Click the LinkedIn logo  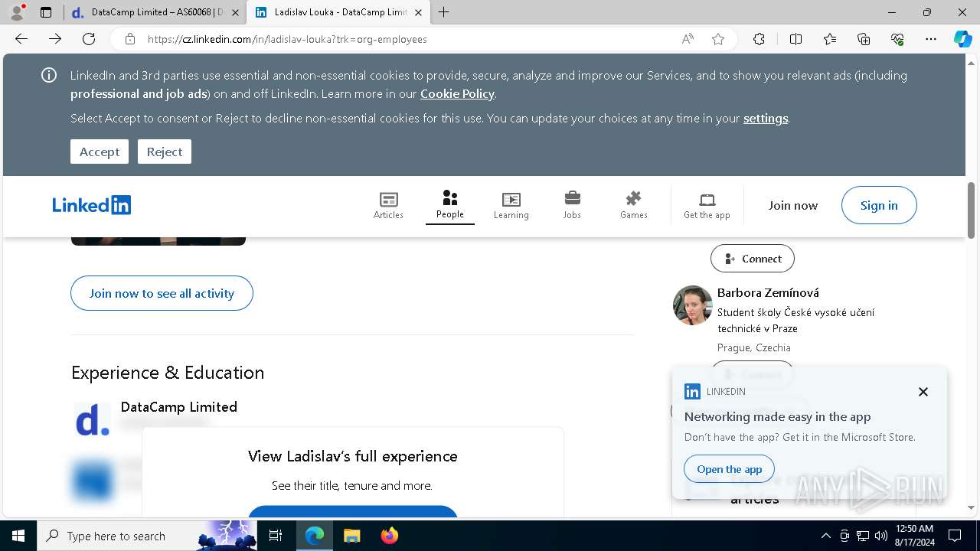[92, 205]
